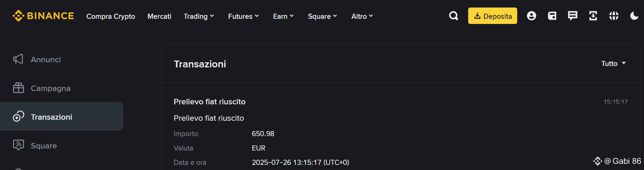
Task: Expand the Futures dropdown menu
Action: coord(243,16)
